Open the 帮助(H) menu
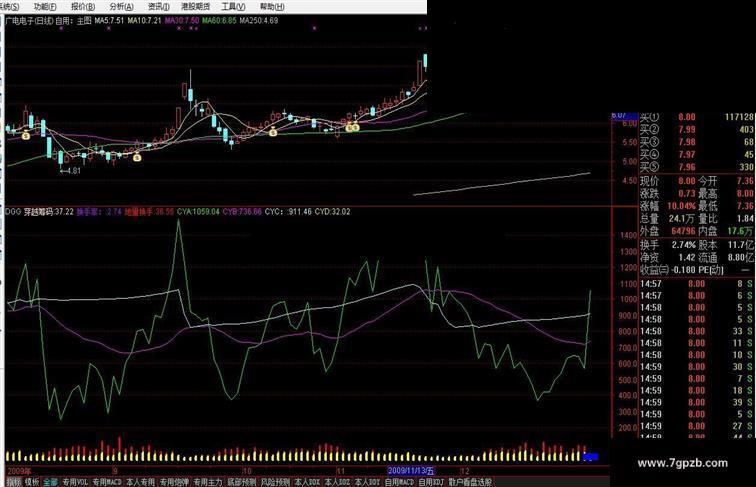Viewport: 756px width, 487px height. (x=272, y=7)
